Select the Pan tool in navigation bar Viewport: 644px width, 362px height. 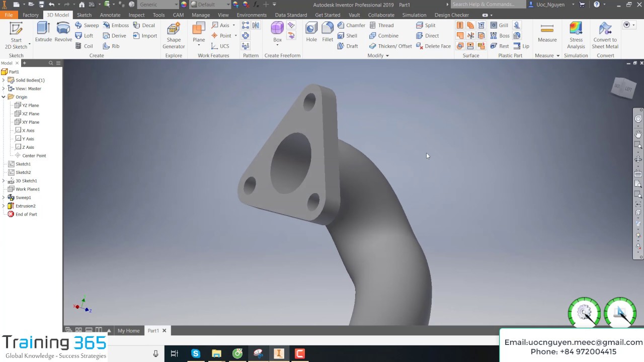coord(638,134)
